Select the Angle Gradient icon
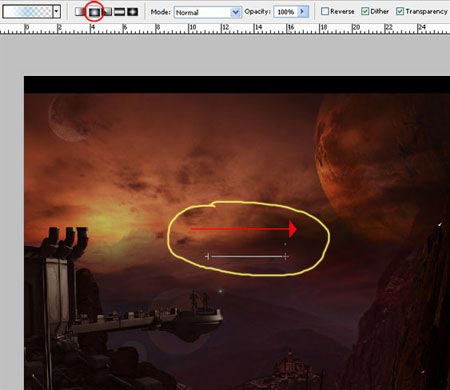The image size is (450, 390). tap(107, 12)
